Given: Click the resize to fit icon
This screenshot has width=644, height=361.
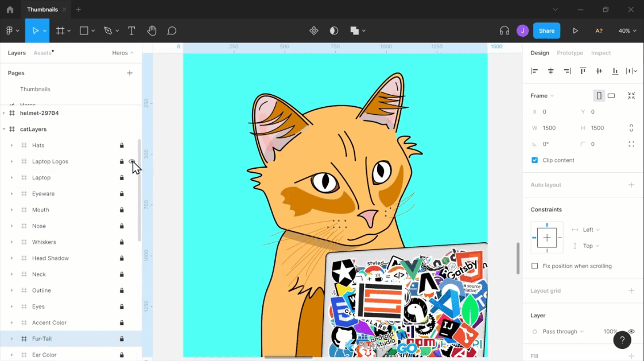Looking at the screenshot, I should [631, 96].
